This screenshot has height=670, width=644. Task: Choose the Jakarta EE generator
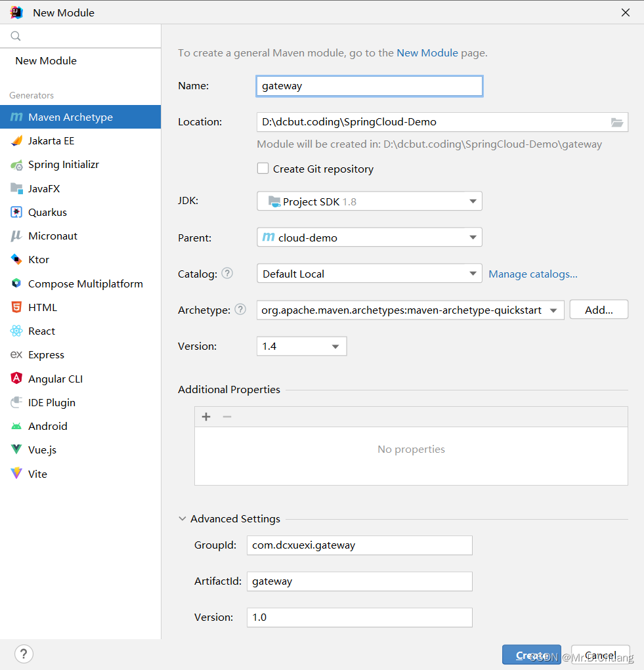(80, 140)
